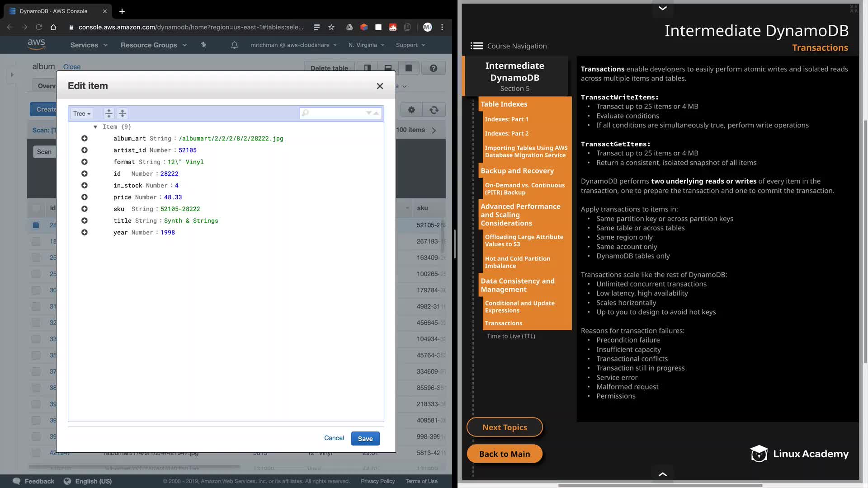
Task: Save the edited item
Action: 365,439
